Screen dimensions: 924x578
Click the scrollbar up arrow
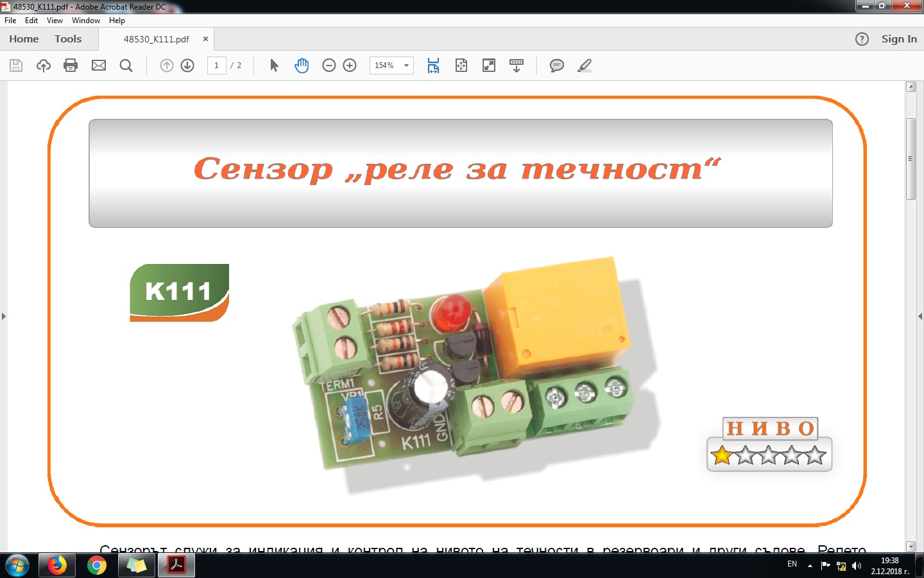pos(911,87)
